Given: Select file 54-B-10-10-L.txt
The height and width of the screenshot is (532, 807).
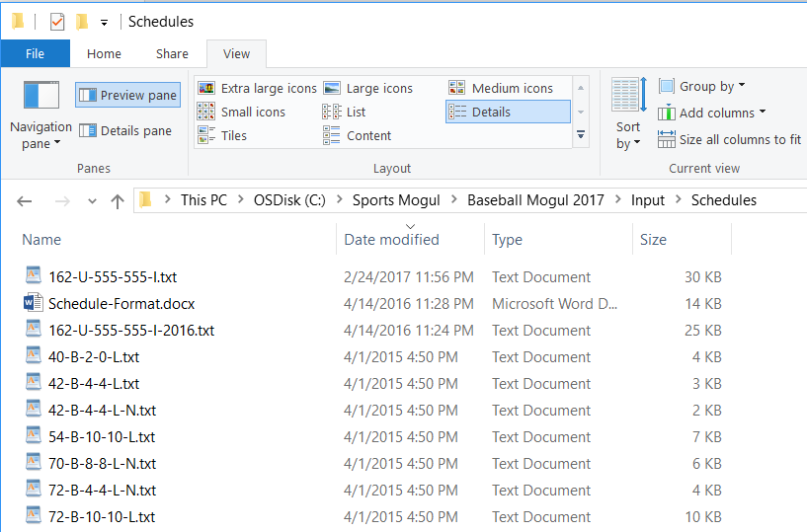Looking at the screenshot, I should coord(102,437).
